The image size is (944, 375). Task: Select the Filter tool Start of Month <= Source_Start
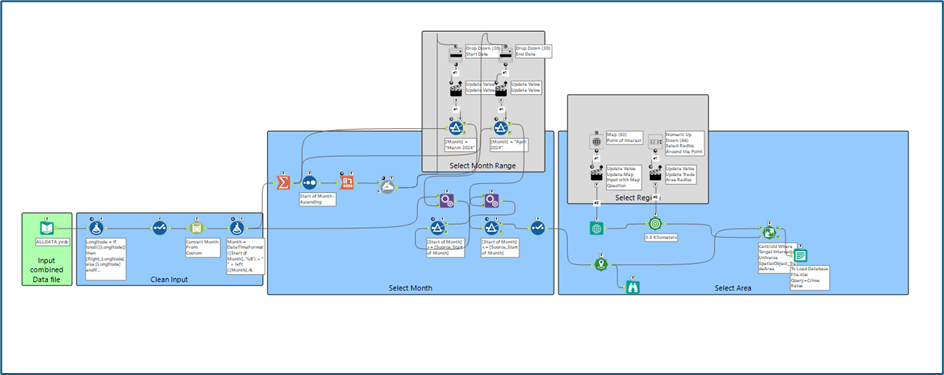pyautogui.click(x=491, y=227)
